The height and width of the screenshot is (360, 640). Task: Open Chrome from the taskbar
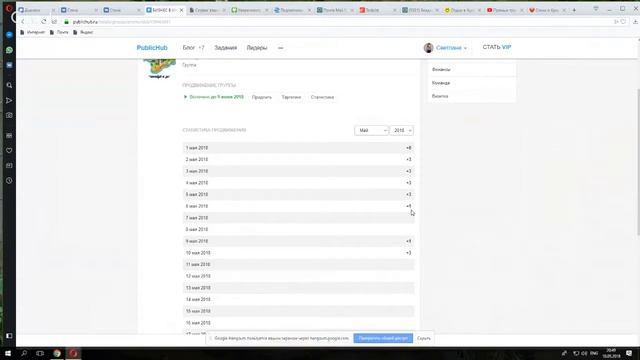(57, 353)
